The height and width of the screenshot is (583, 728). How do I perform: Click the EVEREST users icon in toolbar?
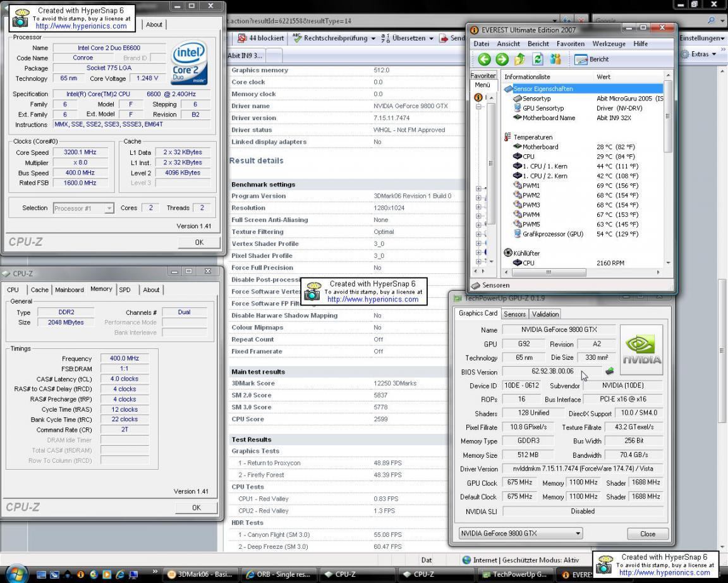click(x=555, y=59)
